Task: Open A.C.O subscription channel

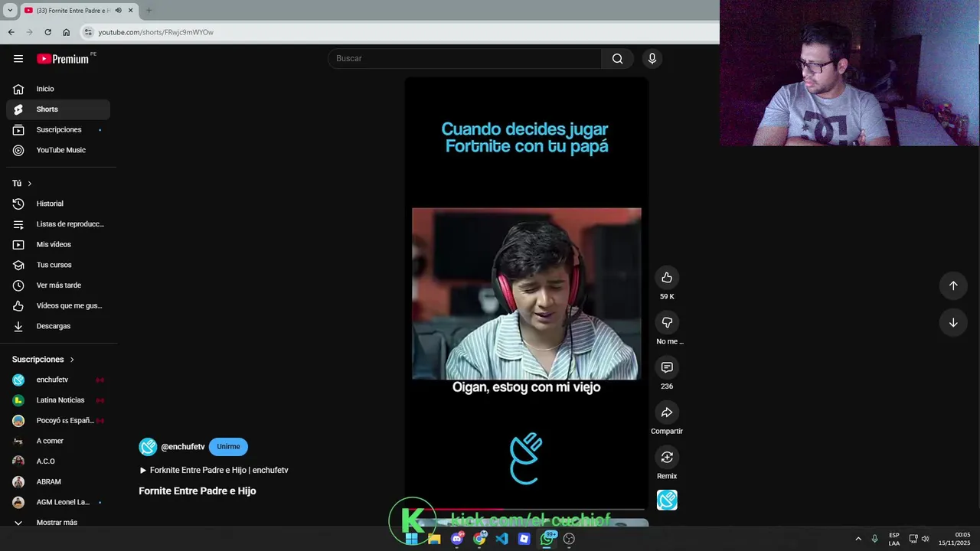Action: click(58, 461)
